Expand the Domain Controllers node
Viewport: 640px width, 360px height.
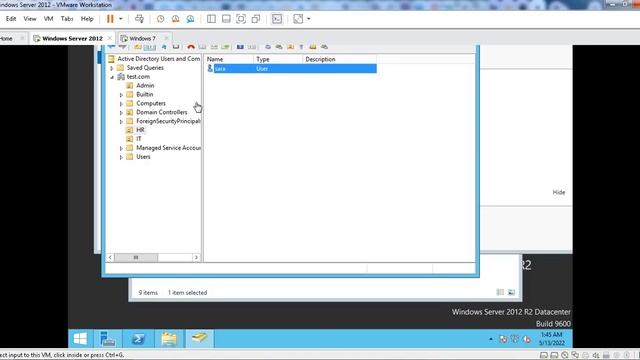[x=121, y=113]
